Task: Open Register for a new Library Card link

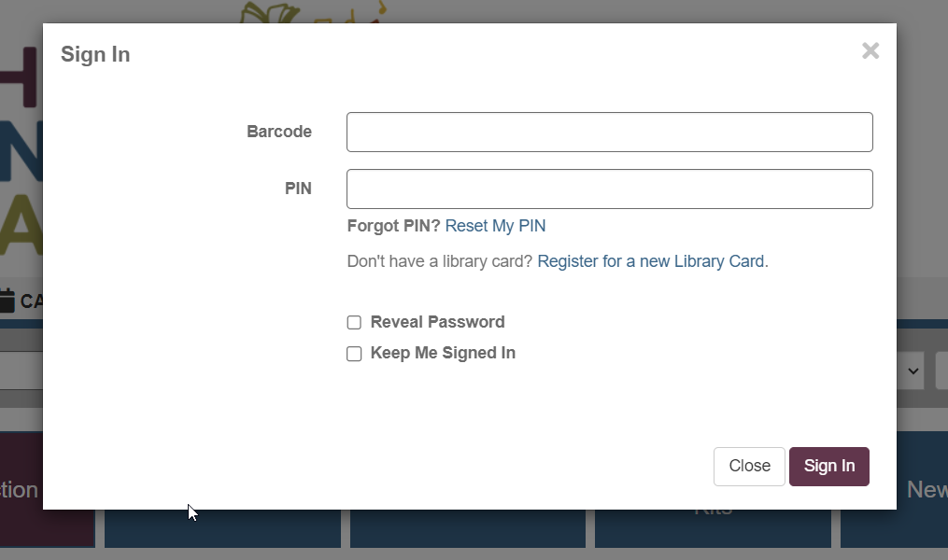Action: click(651, 261)
